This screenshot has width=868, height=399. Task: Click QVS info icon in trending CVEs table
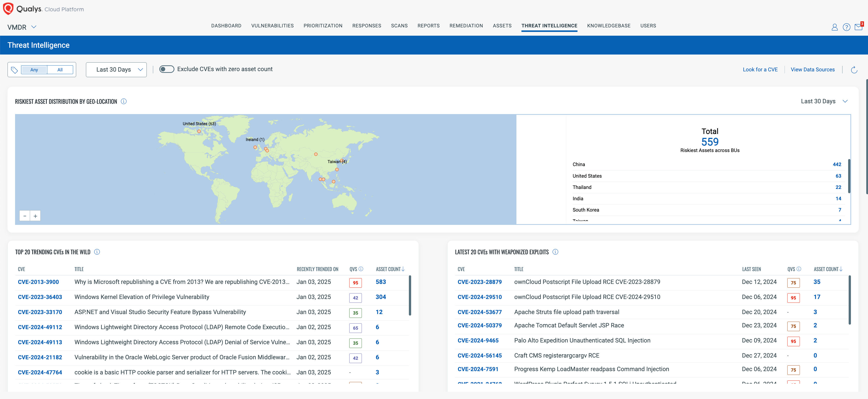[x=361, y=269]
